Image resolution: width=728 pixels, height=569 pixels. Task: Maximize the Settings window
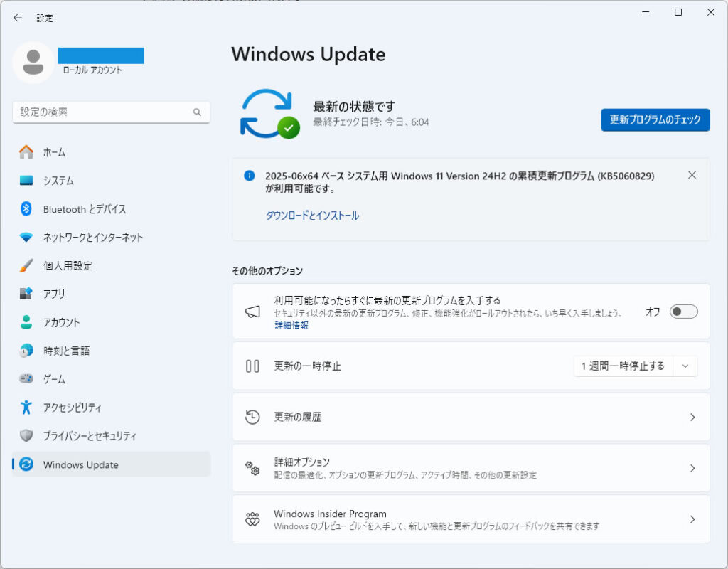(x=678, y=13)
